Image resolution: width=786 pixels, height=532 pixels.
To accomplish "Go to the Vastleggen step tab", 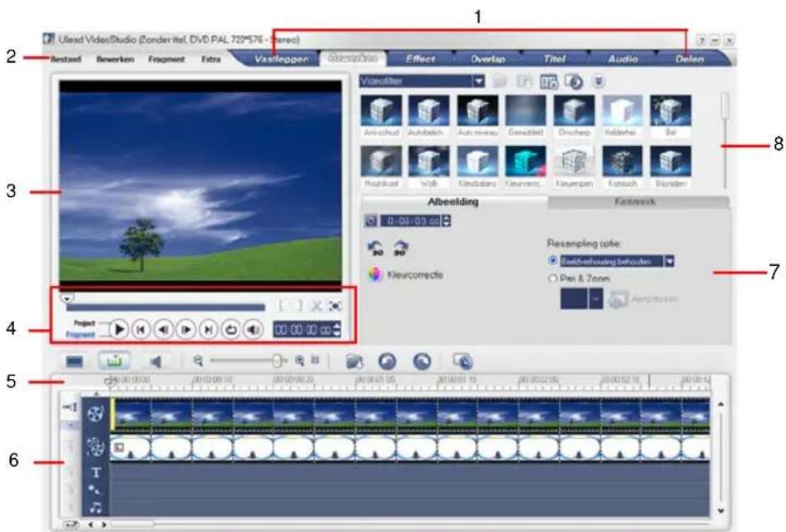I will click(281, 59).
